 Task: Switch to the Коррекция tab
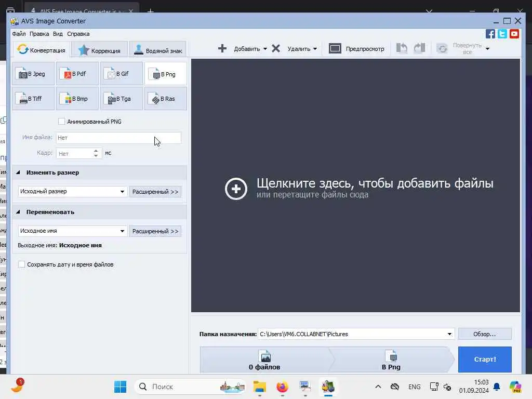click(x=99, y=50)
